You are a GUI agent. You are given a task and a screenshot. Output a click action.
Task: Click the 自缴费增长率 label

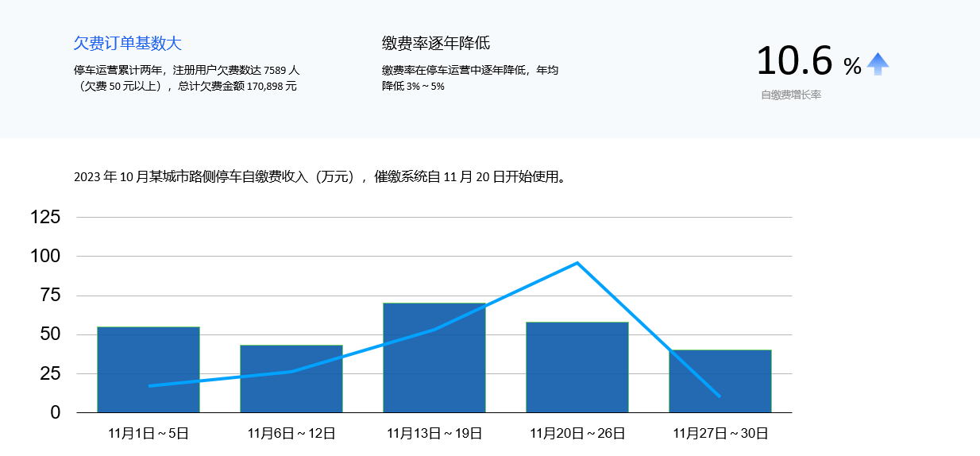791,95
